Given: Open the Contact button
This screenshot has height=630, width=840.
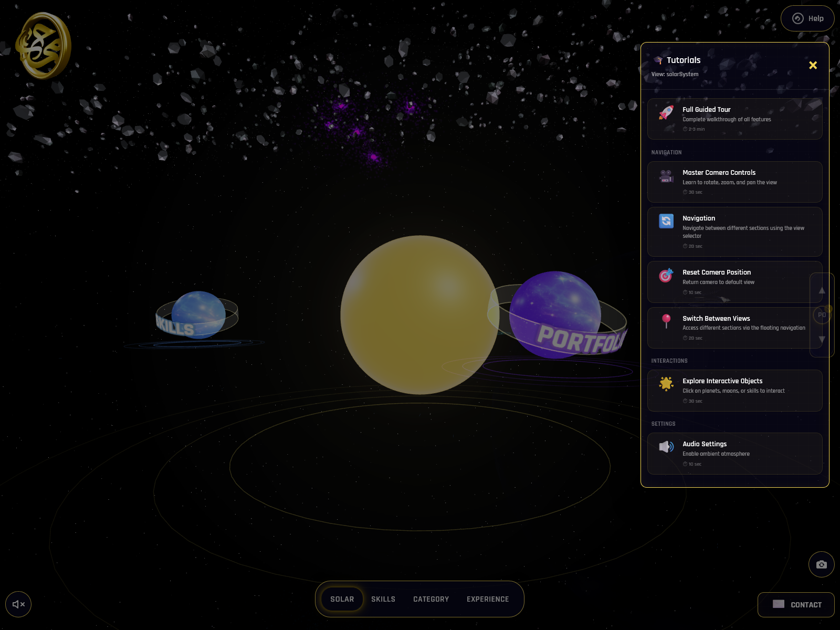Looking at the screenshot, I should (796, 605).
